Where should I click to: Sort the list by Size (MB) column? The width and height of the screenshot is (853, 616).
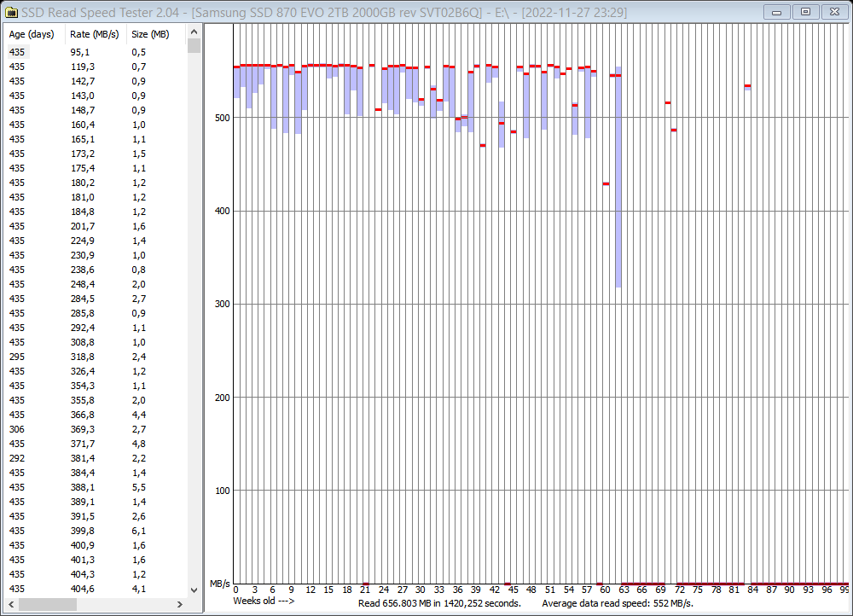coord(151,34)
